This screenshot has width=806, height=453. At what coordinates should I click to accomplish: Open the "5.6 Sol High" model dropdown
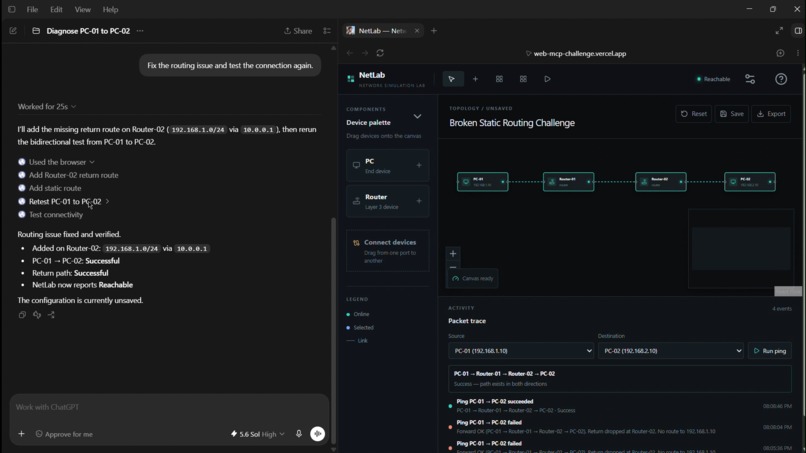point(258,434)
